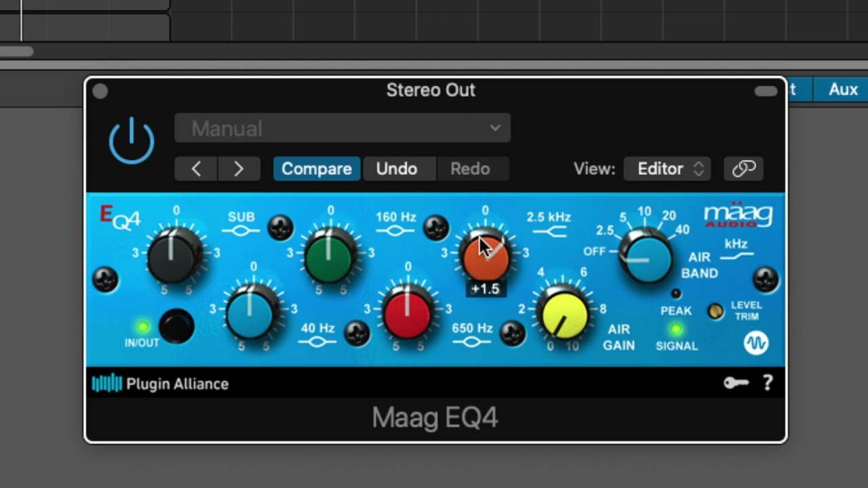868x488 pixels.
Task: Open the Manual preset dropdown
Action: pyautogui.click(x=342, y=128)
